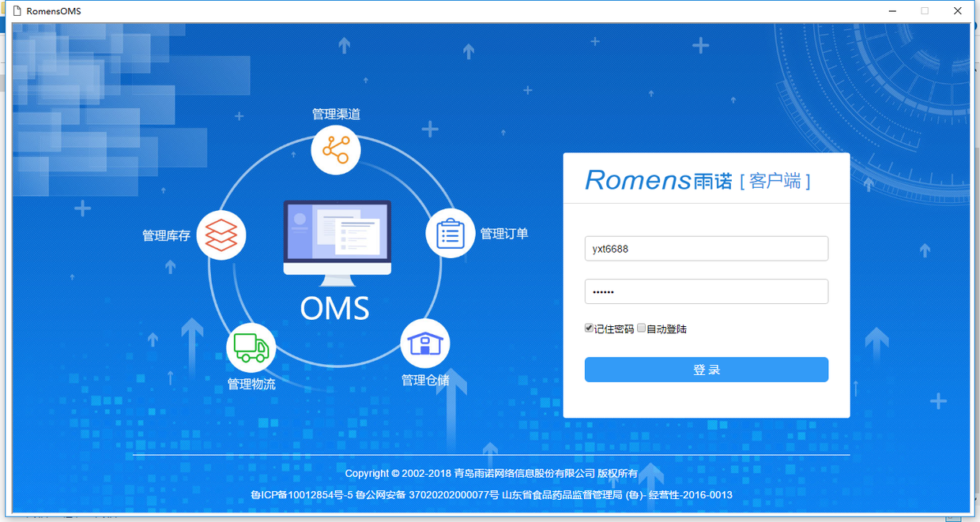This screenshot has height=522, width=980.
Task: Click the 鲁公网安备 37020202000077号 text
Action: click(x=428, y=495)
